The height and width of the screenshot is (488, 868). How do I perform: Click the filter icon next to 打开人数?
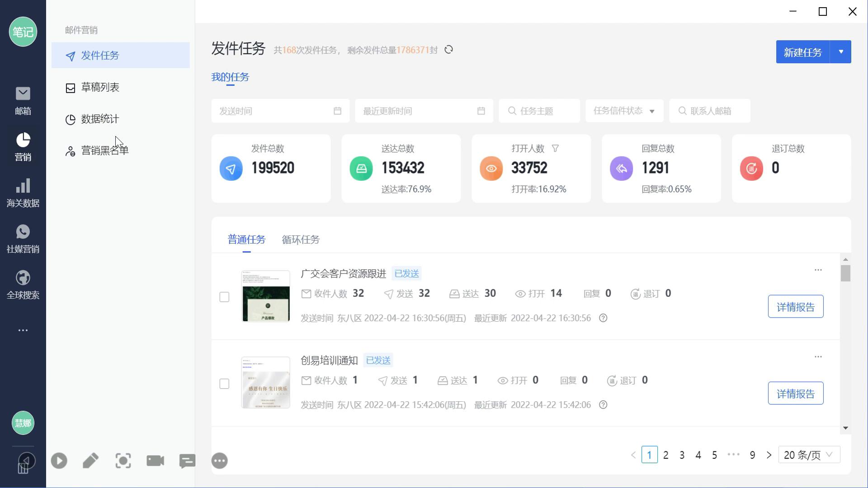click(555, 148)
